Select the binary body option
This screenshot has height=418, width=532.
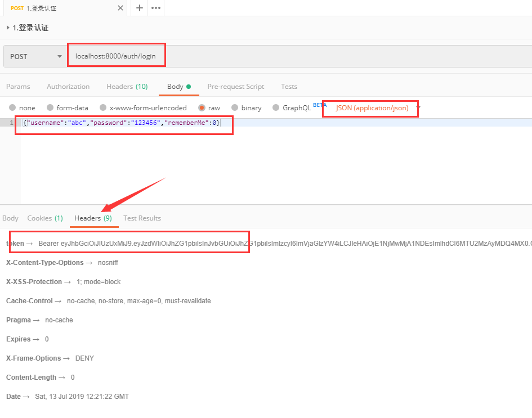pyautogui.click(x=235, y=107)
